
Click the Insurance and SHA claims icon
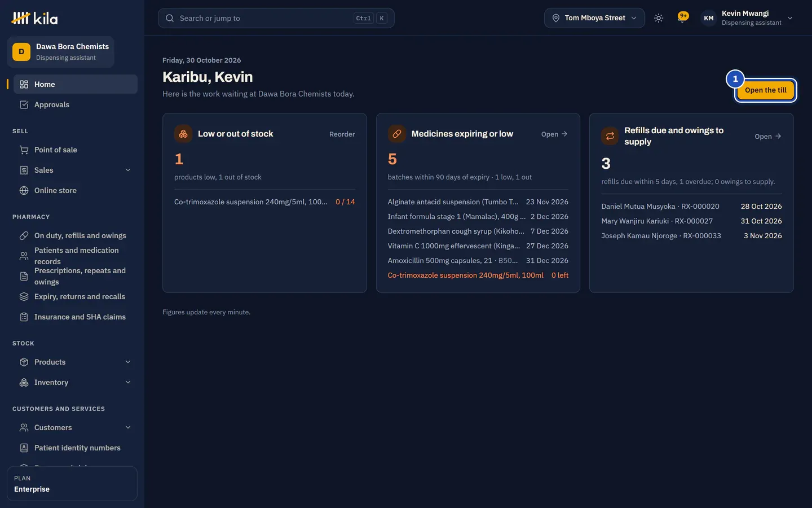tap(24, 317)
